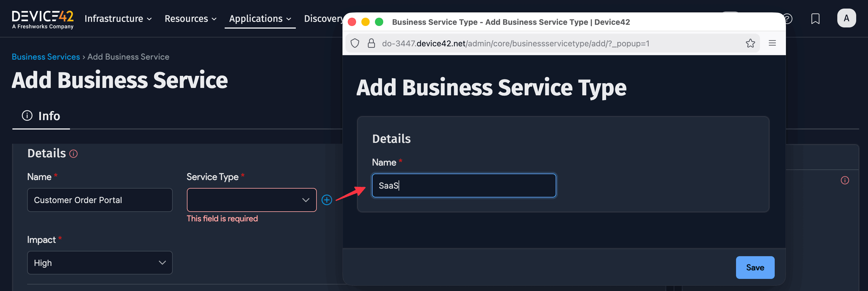
Task: Open the Service Type dropdown
Action: 251,200
